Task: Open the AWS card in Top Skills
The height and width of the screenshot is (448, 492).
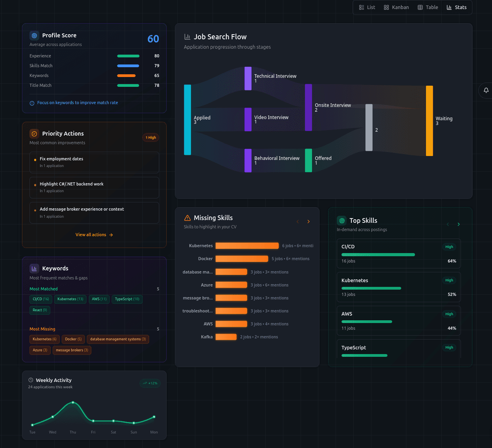Action: pos(398,321)
